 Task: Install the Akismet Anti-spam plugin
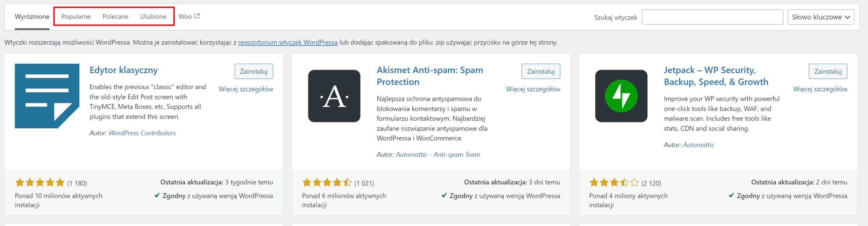pyautogui.click(x=541, y=71)
